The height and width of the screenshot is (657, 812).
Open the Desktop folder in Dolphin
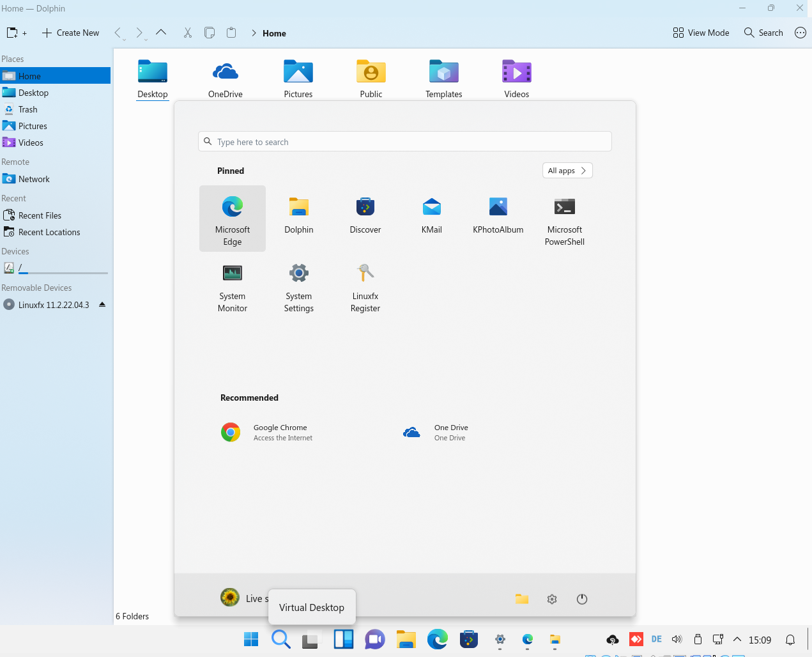click(153, 79)
